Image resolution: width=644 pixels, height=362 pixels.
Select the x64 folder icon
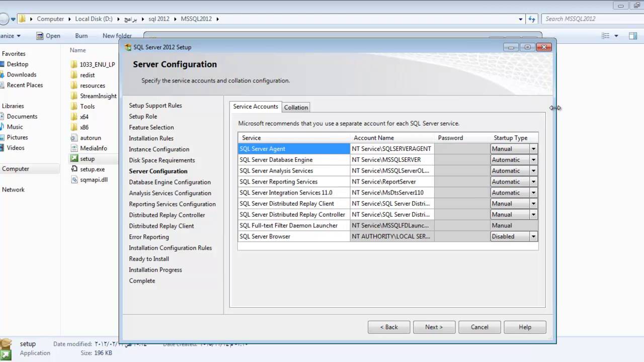[74, 117]
